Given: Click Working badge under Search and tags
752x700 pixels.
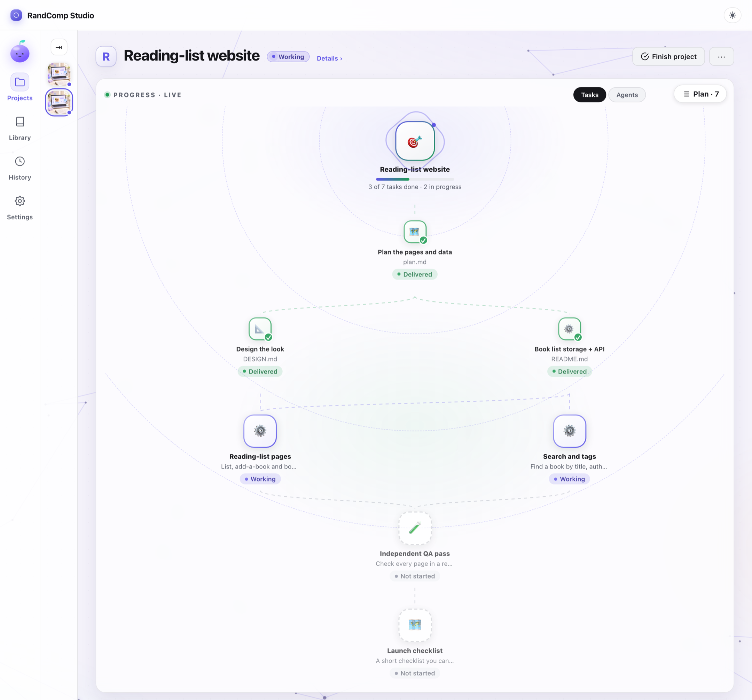Looking at the screenshot, I should (569, 479).
